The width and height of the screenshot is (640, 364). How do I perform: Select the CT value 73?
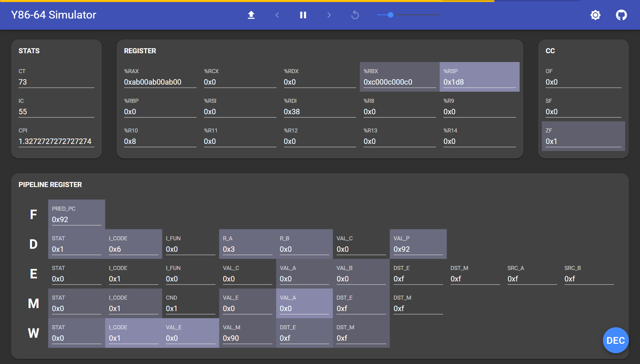56,82
